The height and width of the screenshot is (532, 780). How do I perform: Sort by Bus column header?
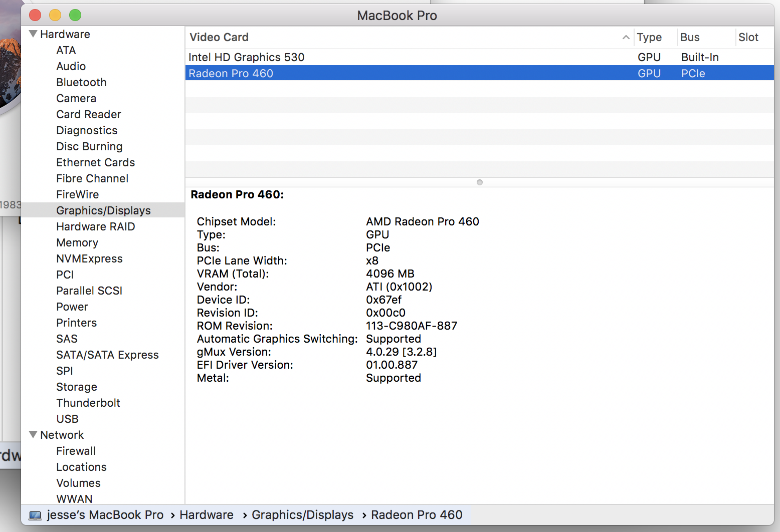coord(690,37)
